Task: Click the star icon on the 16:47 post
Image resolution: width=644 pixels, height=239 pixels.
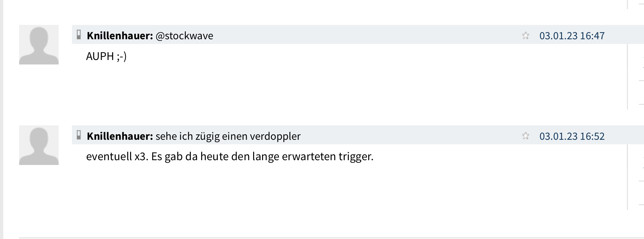Action: click(x=525, y=35)
